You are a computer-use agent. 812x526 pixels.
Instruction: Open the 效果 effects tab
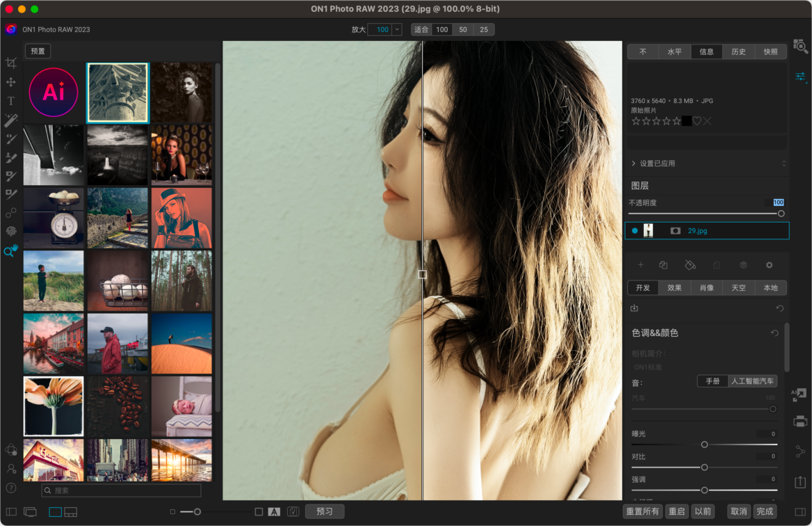point(675,287)
